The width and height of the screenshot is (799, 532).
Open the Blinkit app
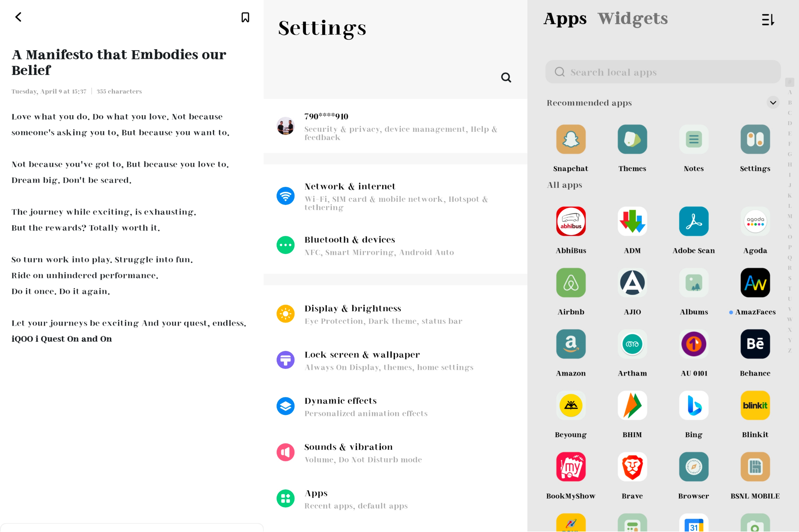pos(755,405)
